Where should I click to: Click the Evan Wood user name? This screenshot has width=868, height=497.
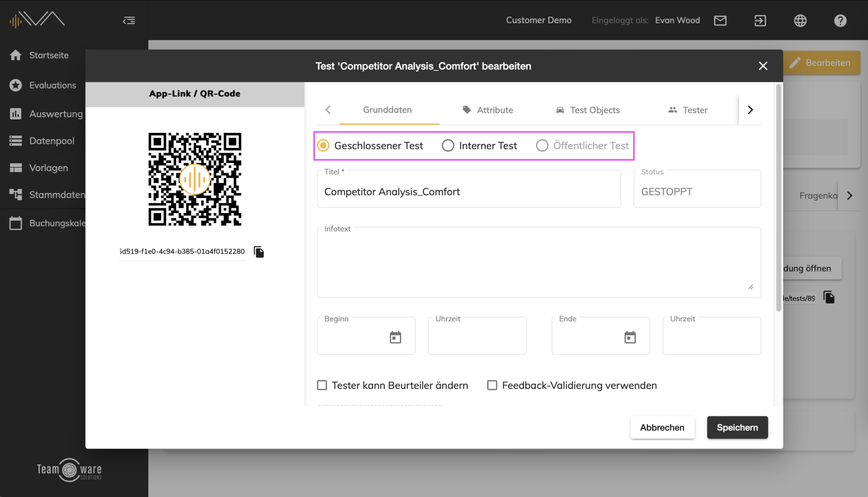(677, 20)
